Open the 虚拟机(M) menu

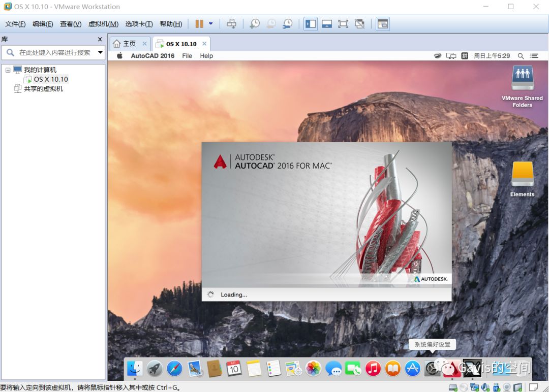[103, 24]
